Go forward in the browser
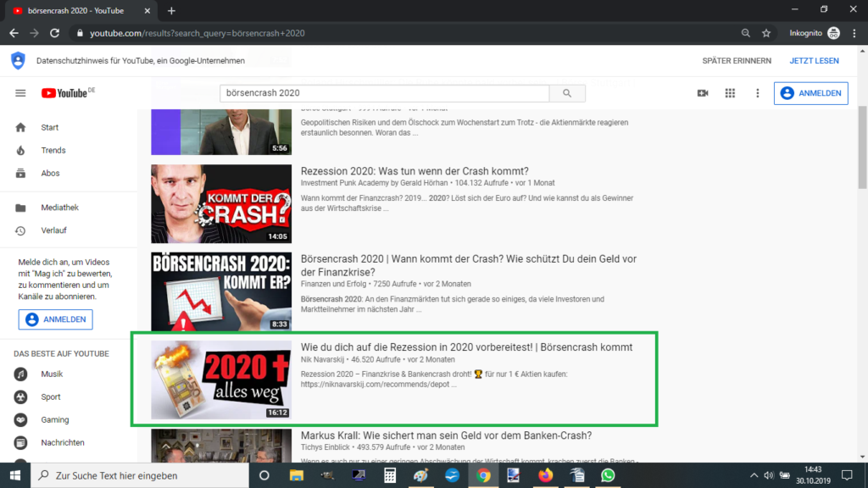This screenshot has height=488, width=868. pos(34,33)
